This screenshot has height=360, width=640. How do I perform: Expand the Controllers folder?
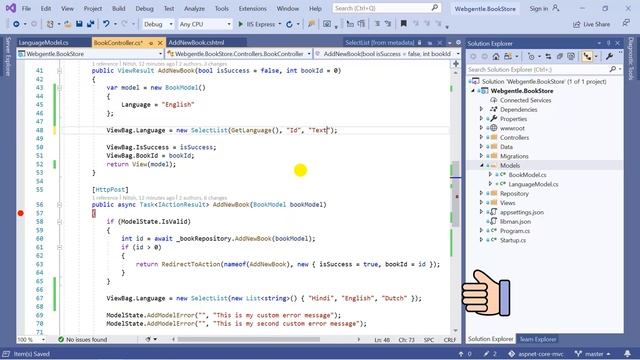pyautogui.click(x=481, y=138)
